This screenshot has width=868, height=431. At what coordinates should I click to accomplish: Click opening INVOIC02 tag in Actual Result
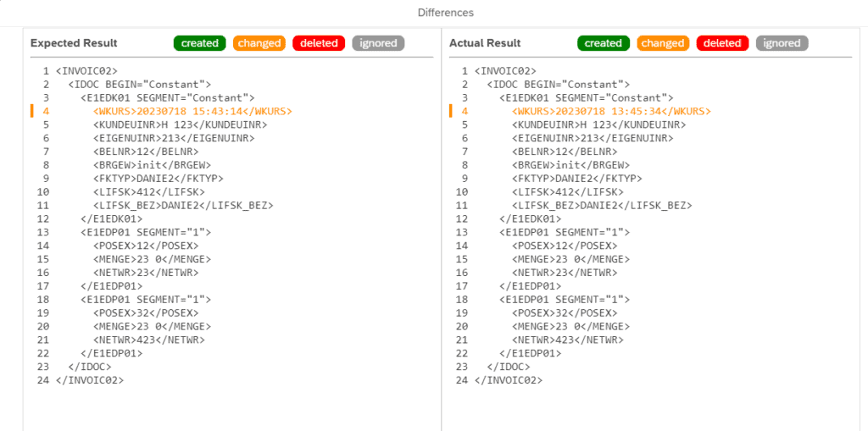(x=505, y=71)
